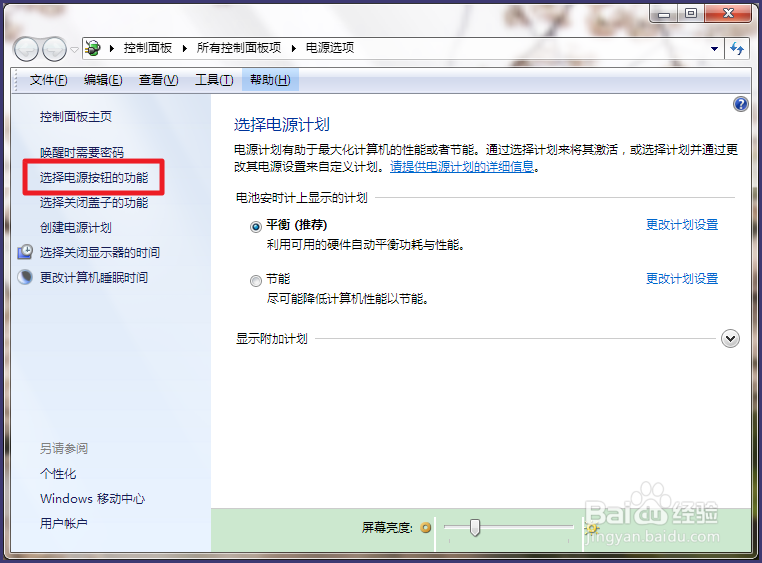Image resolution: width=762 pixels, height=563 pixels.
Task: Open the 编辑(E) menu
Action: point(103,80)
